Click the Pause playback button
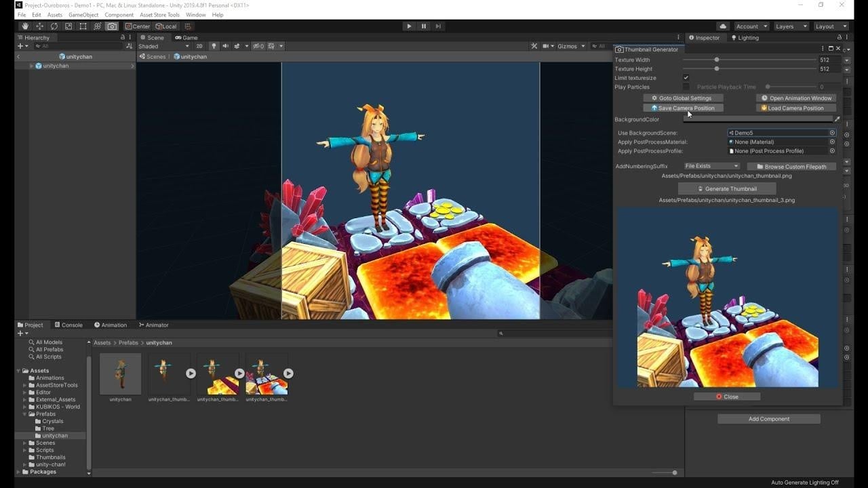This screenshot has width=868, height=488. [x=424, y=26]
